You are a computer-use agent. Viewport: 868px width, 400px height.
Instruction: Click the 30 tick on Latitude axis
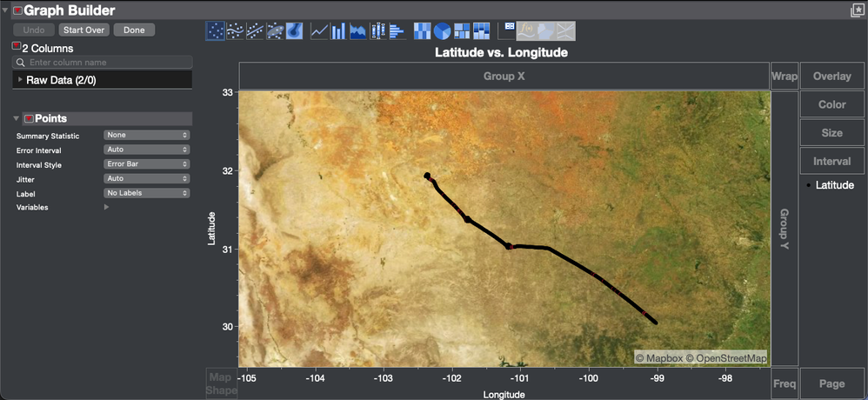point(226,326)
